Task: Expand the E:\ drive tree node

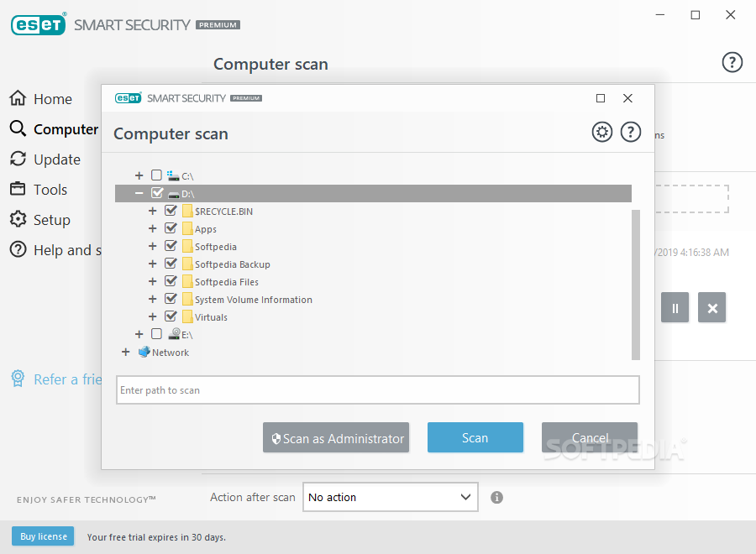Action: point(139,334)
